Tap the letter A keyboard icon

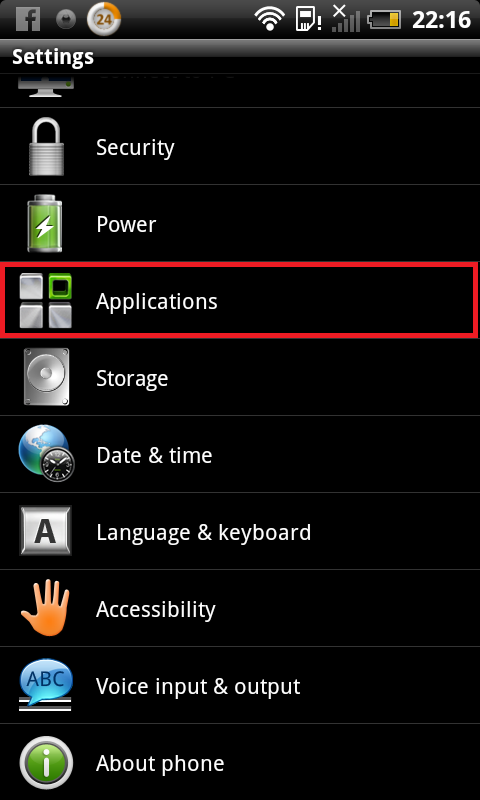pyautogui.click(x=45, y=531)
